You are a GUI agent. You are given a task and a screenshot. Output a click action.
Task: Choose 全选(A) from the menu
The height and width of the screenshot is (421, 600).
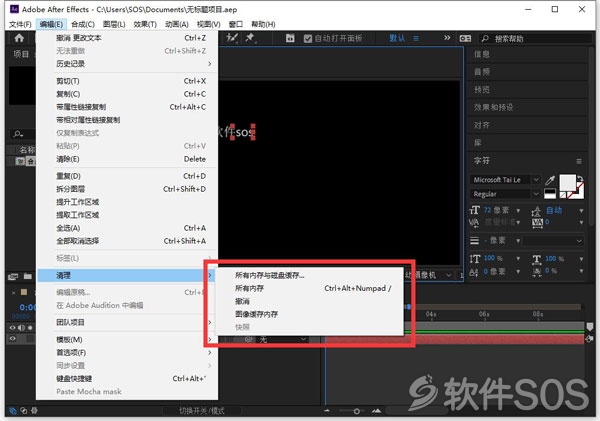(x=127, y=228)
